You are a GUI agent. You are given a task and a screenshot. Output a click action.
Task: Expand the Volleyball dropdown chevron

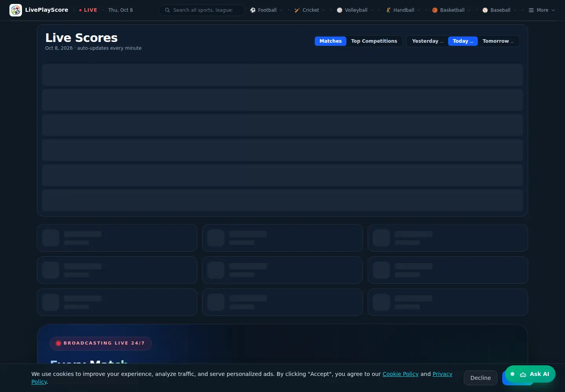[372, 10]
